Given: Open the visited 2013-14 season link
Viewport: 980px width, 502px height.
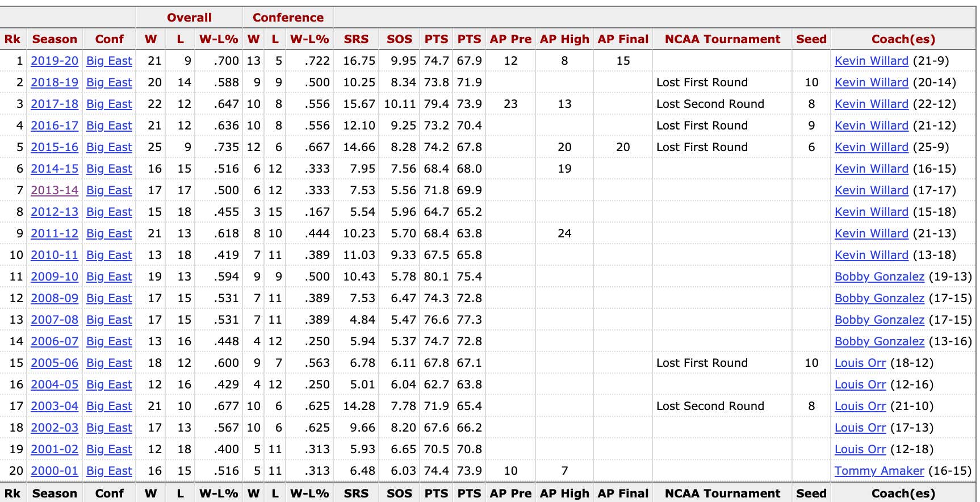Looking at the screenshot, I should tap(55, 190).
